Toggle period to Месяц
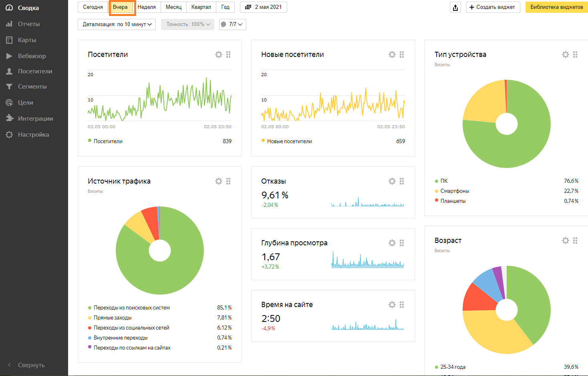 pos(173,7)
